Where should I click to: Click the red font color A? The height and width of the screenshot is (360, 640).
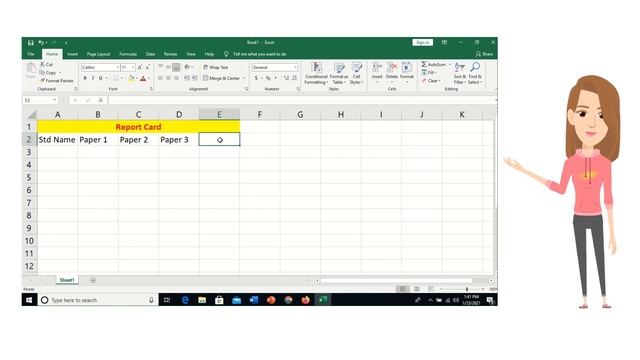(x=143, y=78)
